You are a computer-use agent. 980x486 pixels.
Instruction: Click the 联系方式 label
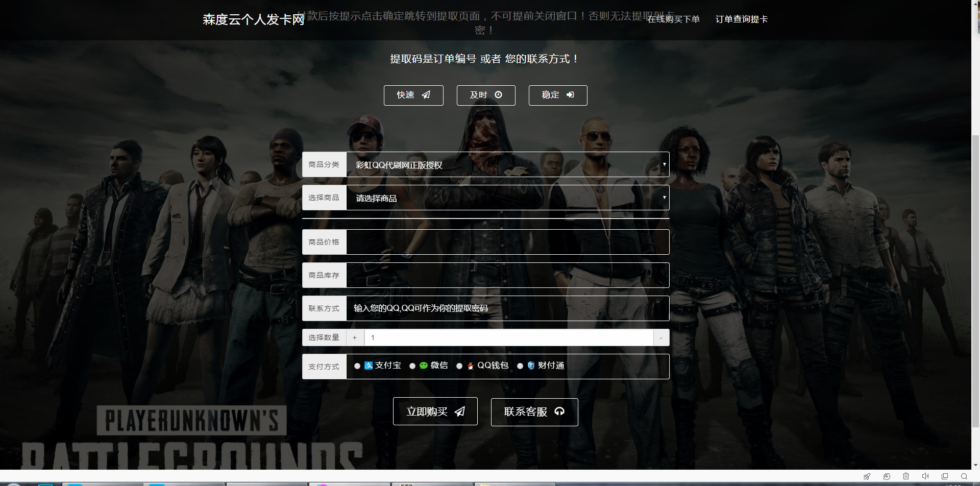pos(324,308)
